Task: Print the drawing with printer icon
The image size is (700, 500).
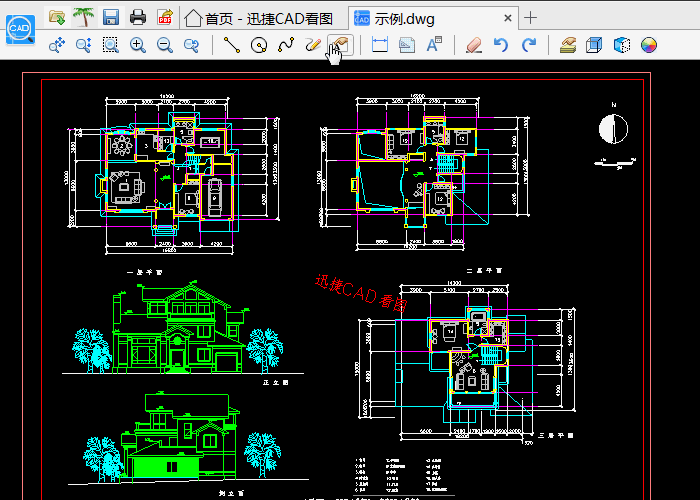Action: coord(138,17)
